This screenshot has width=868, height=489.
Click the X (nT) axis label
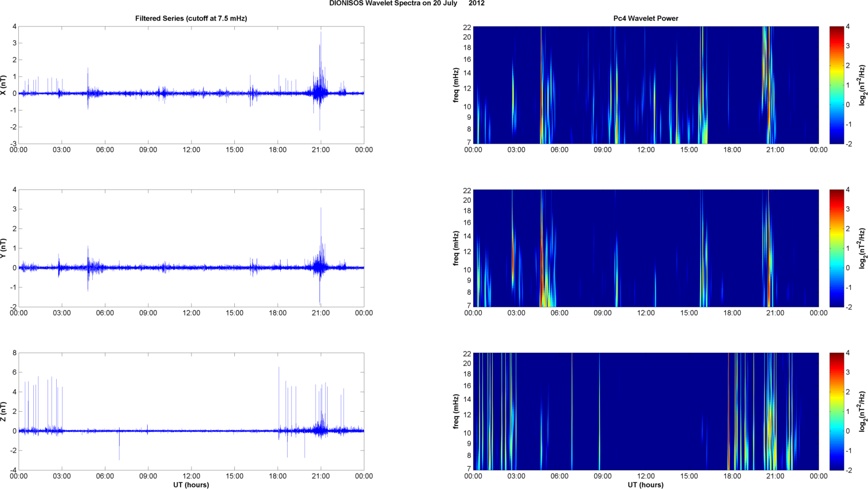click(4, 85)
